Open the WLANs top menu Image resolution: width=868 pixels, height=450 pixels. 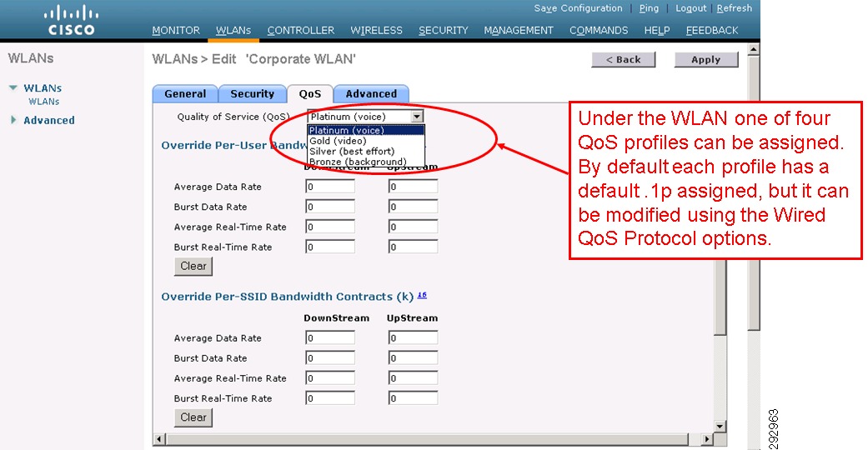233,31
